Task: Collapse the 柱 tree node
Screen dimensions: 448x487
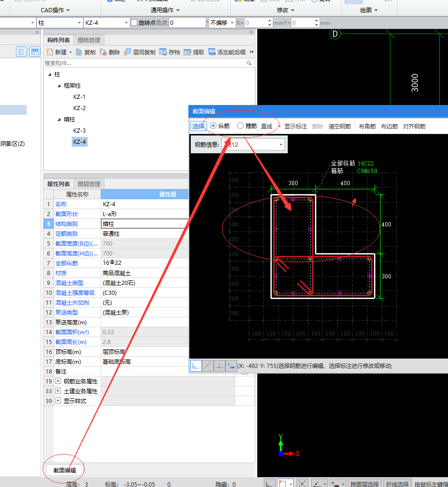Action: [x=50, y=75]
